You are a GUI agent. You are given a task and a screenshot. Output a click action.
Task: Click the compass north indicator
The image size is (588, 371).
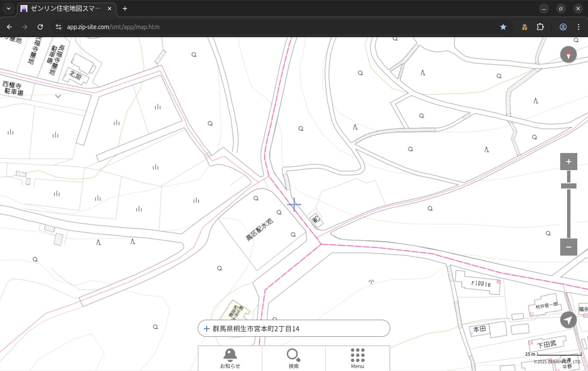coord(568,55)
